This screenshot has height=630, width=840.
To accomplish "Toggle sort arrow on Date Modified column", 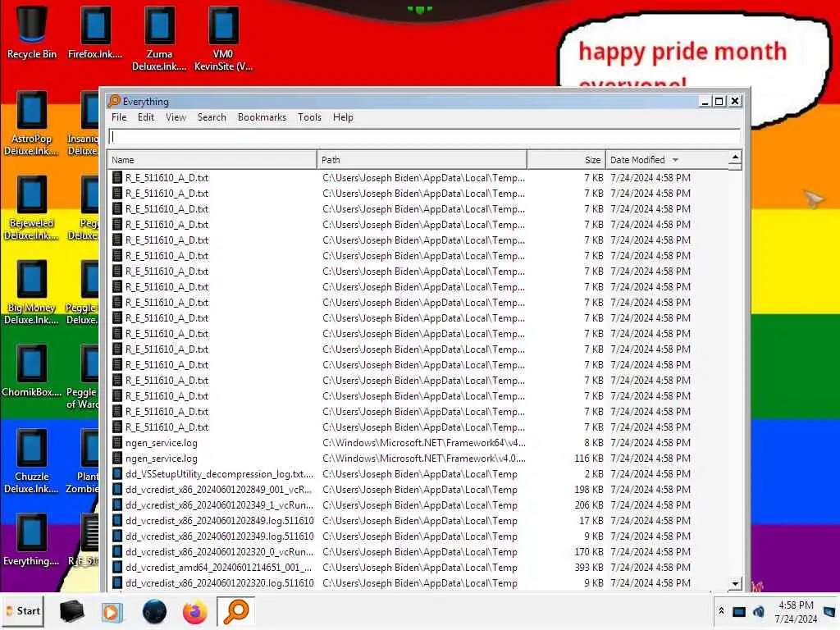I will (675, 160).
